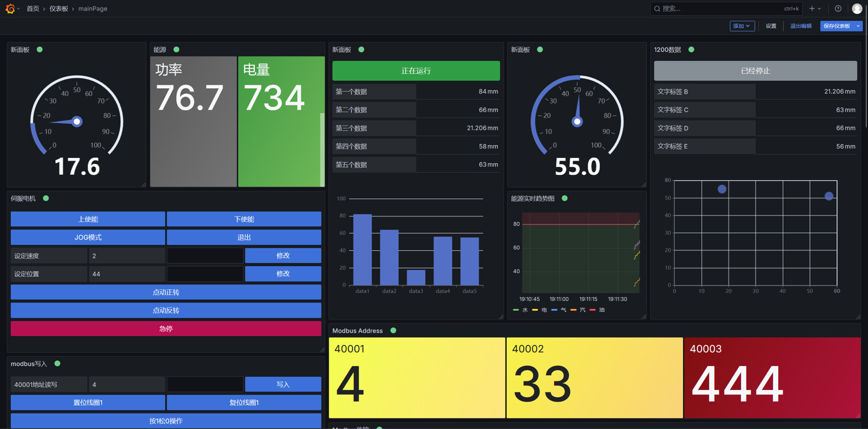Click the corner resize handle of 能源实时趋势图 panel
The image size is (868, 429).
click(644, 316)
